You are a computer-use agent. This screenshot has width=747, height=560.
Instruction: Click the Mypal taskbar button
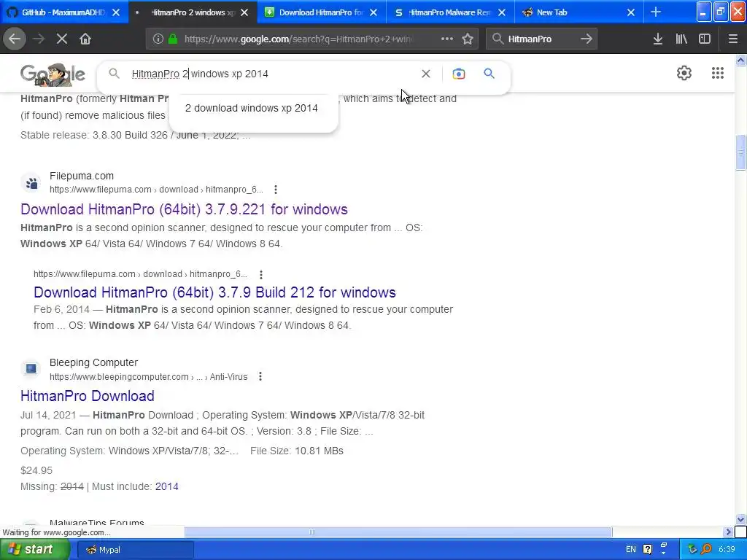[x=134, y=550]
